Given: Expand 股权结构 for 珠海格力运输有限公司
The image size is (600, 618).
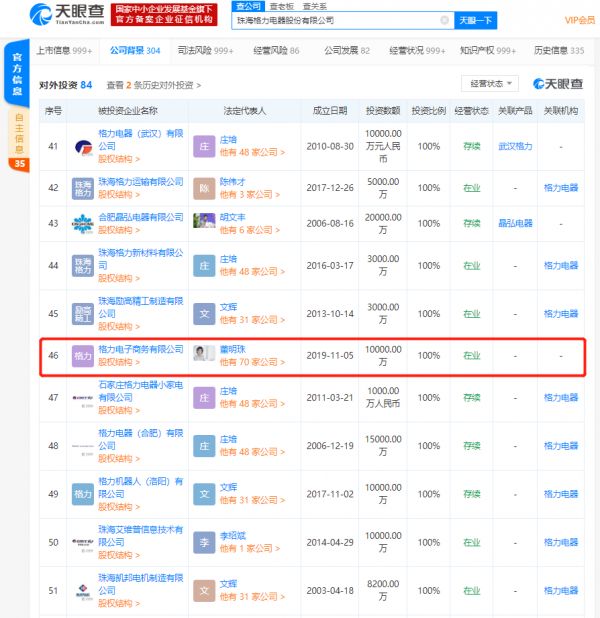Looking at the screenshot, I should pos(118,195).
